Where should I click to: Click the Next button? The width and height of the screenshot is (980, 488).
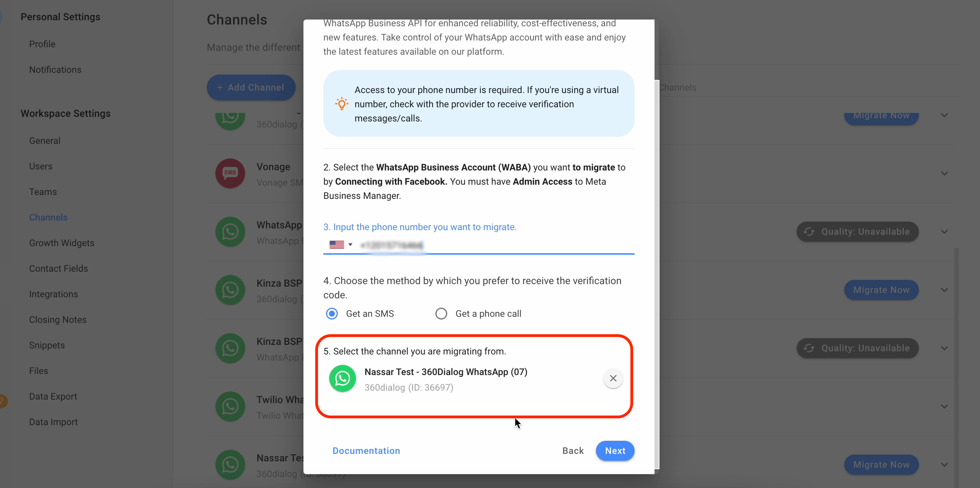pos(615,451)
